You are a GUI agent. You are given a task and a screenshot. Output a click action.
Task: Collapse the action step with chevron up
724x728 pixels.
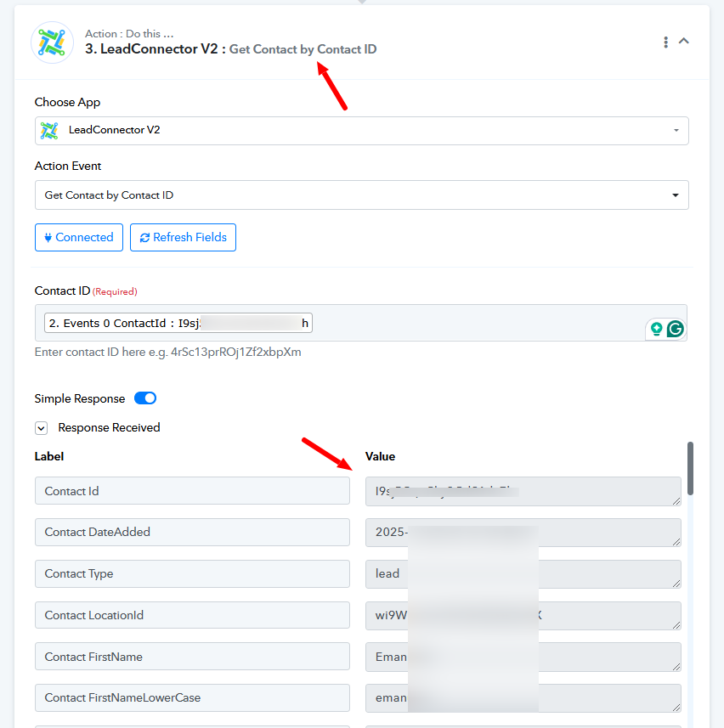coord(683,41)
